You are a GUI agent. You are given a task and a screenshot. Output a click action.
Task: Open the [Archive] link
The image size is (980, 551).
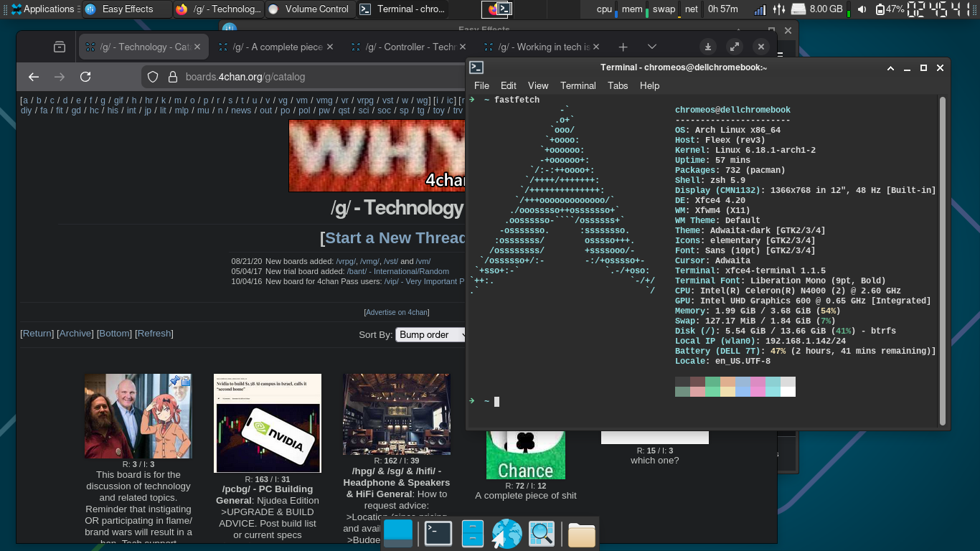point(75,334)
